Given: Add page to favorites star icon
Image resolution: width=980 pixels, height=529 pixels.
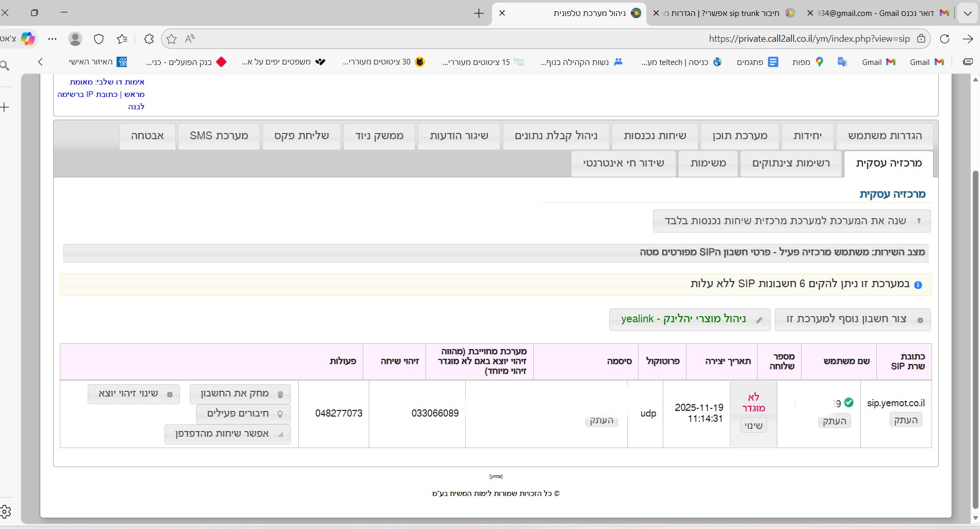Looking at the screenshot, I should [172, 39].
